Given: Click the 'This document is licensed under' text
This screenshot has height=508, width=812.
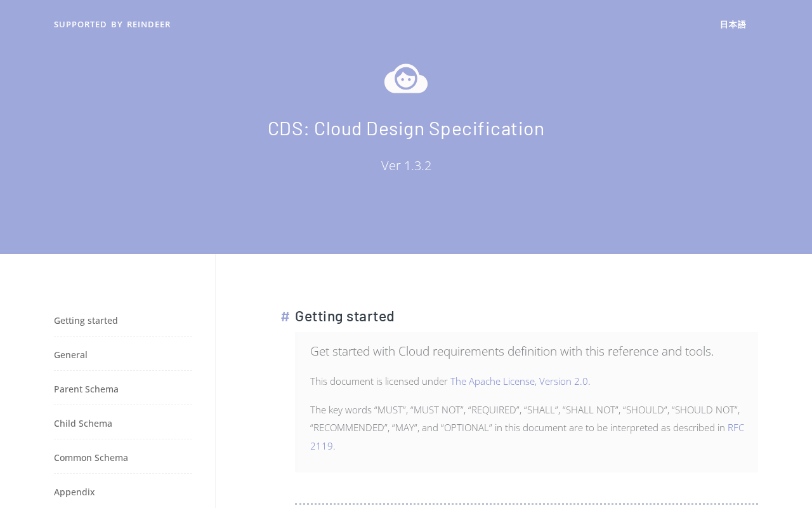Looking at the screenshot, I should coord(379,381).
